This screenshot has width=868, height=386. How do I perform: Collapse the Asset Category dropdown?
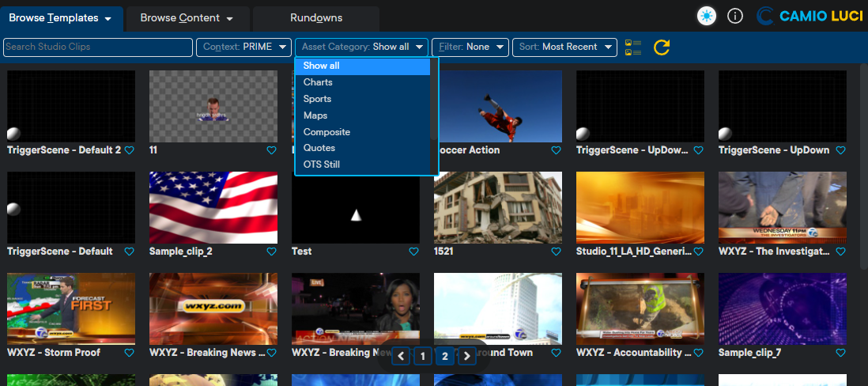pyautogui.click(x=361, y=47)
